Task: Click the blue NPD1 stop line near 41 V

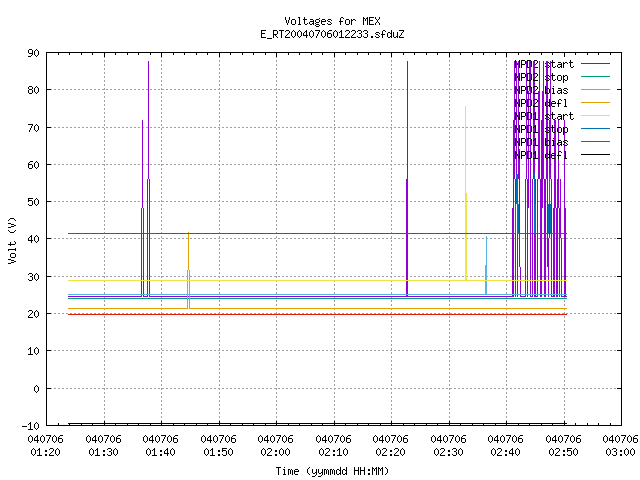Action: click(317, 233)
